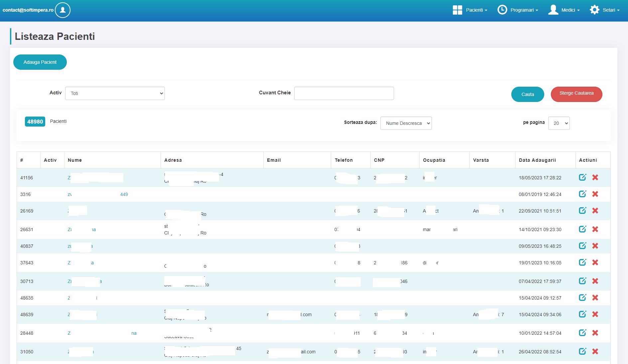Open the Sorteaza dupa dropdown
Screen dimensions: 628x364
point(406,123)
